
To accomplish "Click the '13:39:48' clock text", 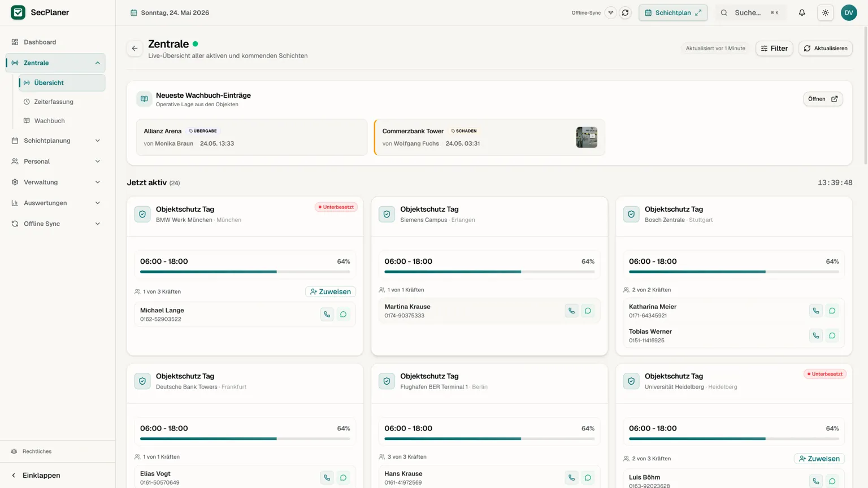I will click(835, 183).
